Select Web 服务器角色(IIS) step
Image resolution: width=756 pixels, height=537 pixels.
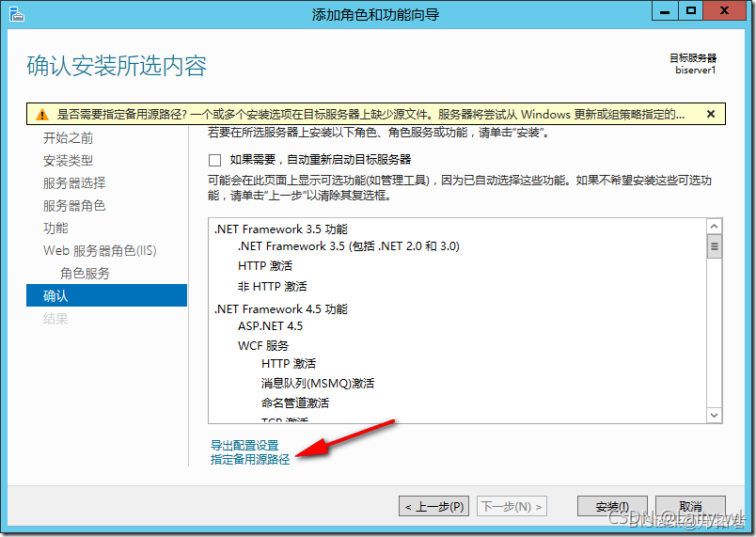(100, 251)
